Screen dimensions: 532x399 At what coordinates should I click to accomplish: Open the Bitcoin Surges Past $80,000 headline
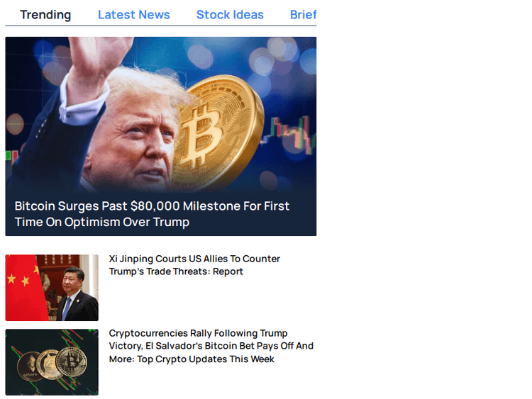click(152, 214)
